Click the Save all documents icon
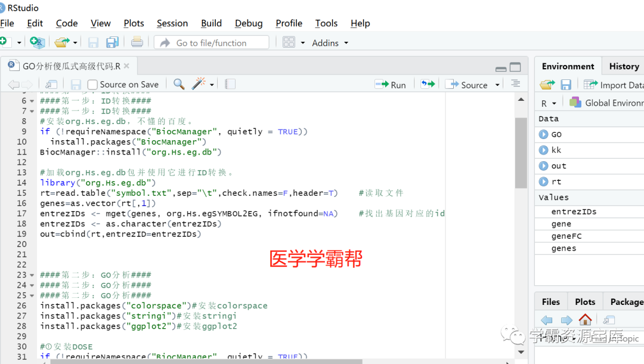The image size is (644, 364). (x=112, y=42)
